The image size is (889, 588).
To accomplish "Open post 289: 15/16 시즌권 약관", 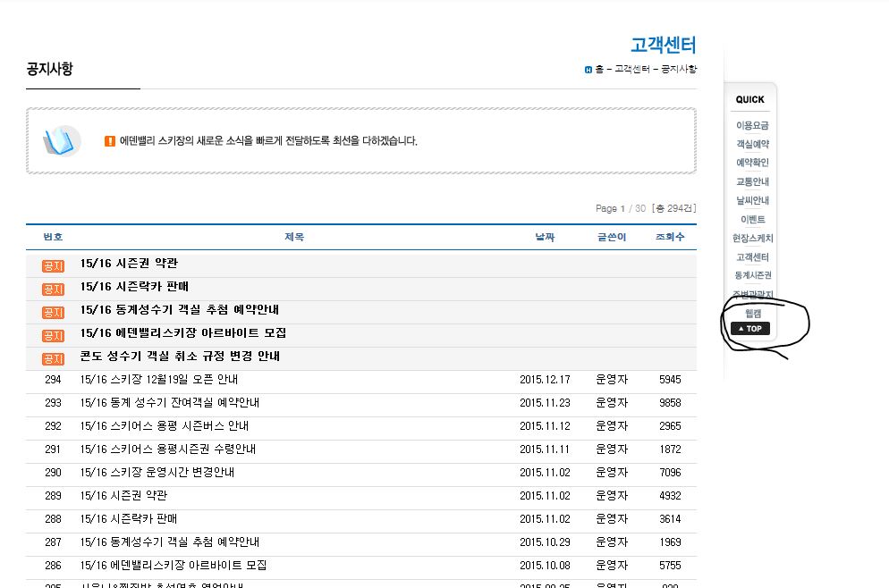I will tap(123, 496).
